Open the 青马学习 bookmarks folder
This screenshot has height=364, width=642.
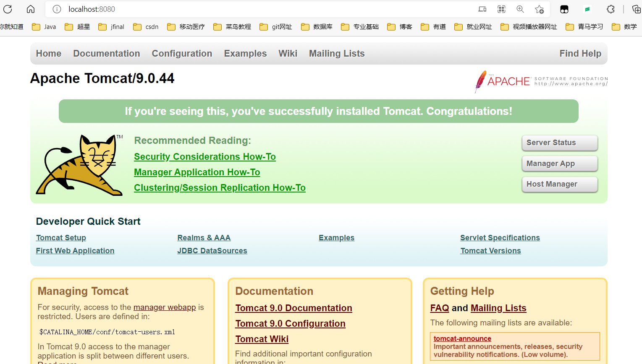584,27
